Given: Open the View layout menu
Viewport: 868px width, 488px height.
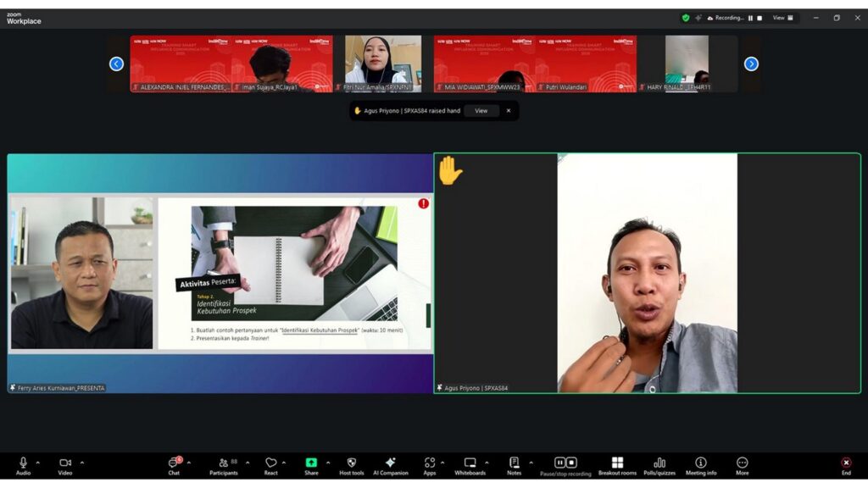Looking at the screenshot, I should click(x=783, y=18).
